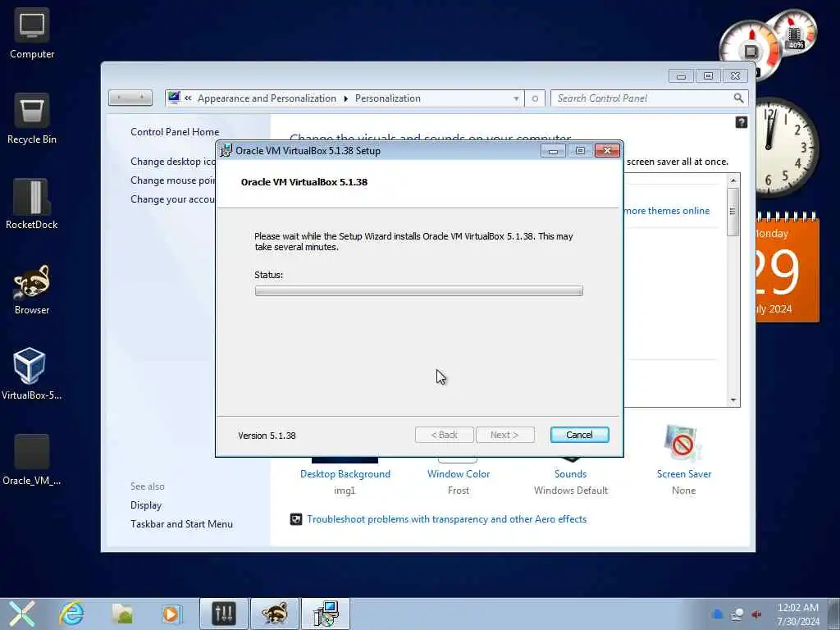Click the Aero troubleshoot shield icon
Viewport: 840px width, 630px height.
tap(295, 519)
